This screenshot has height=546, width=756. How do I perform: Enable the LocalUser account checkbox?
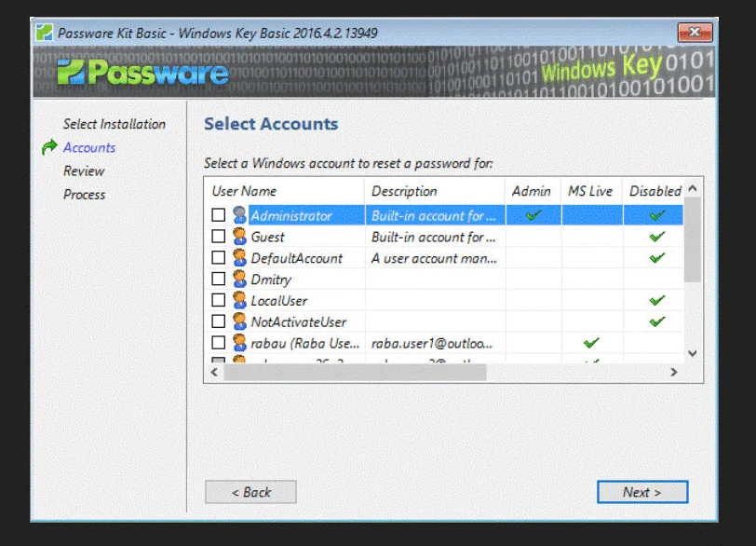218,301
